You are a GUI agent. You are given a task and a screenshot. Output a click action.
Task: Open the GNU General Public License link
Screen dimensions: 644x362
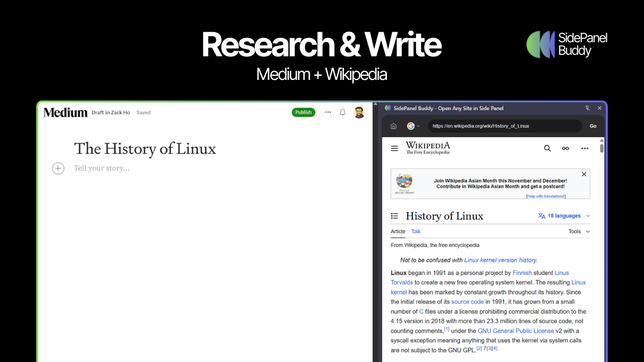pos(516,331)
